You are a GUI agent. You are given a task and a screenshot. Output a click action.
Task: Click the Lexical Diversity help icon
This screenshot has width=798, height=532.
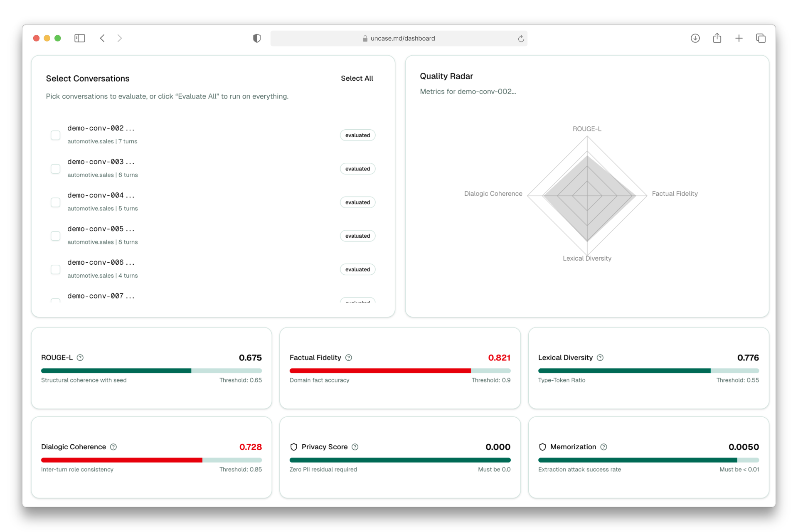point(600,357)
